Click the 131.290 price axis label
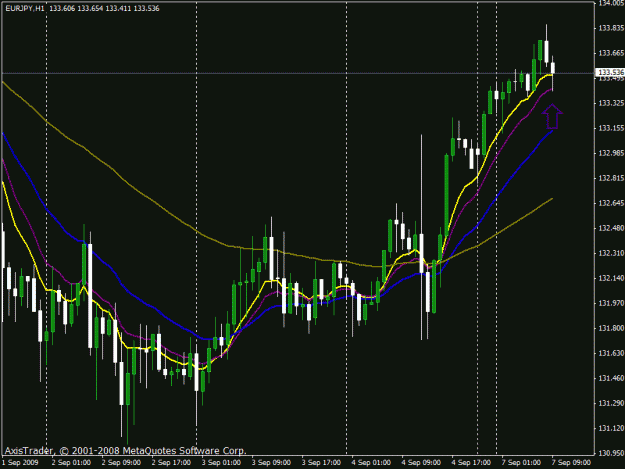Image resolution: width=625 pixels, height=469 pixels. [611, 404]
